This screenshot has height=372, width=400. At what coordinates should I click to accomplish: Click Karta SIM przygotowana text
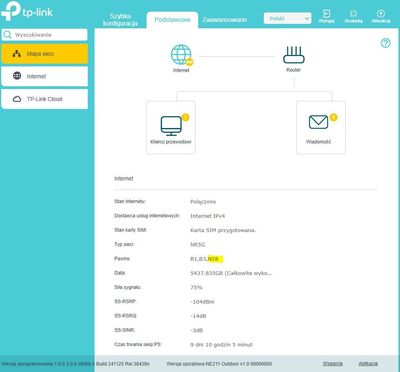[x=223, y=230]
